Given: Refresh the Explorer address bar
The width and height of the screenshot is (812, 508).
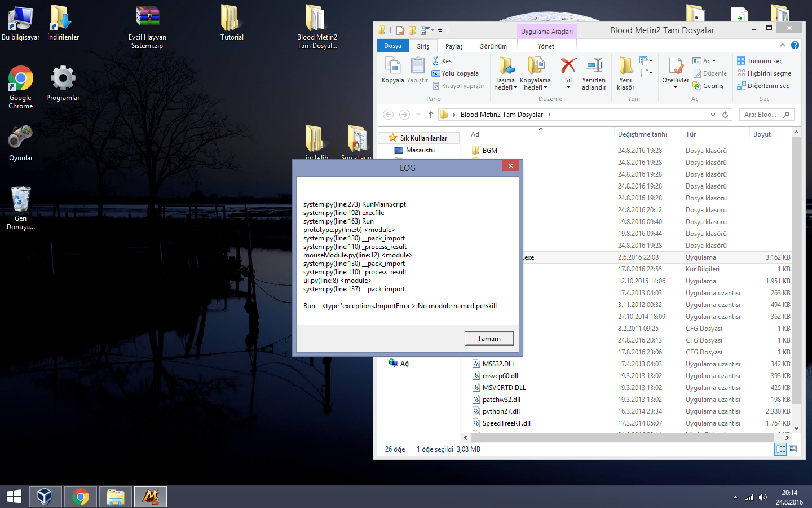Looking at the screenshot, I should [x=725, y=115].
